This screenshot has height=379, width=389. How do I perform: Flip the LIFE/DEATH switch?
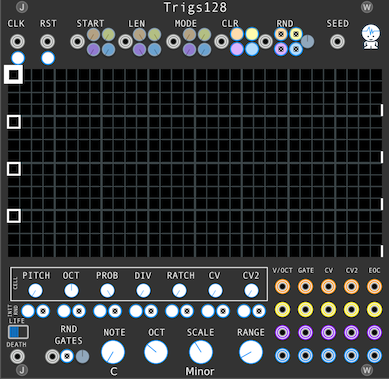click(18, 332)
